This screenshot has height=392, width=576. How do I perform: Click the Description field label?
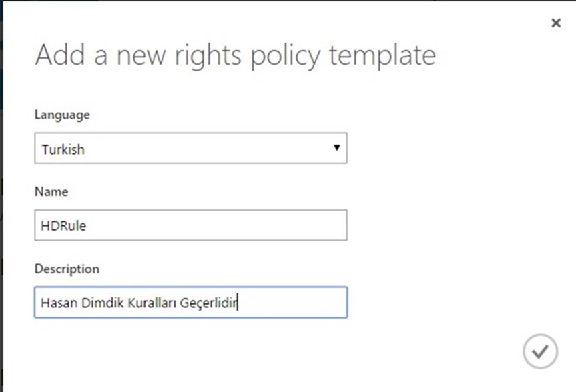pos(67,269)
